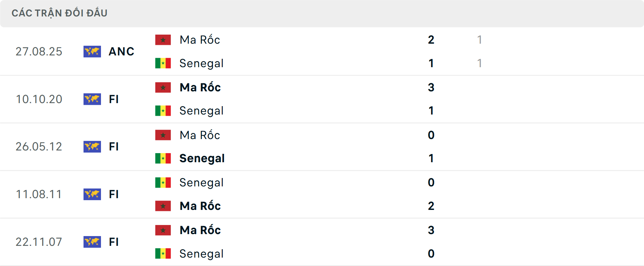Click the Morocco flag in the 27.08.25 match

(163, 39)
